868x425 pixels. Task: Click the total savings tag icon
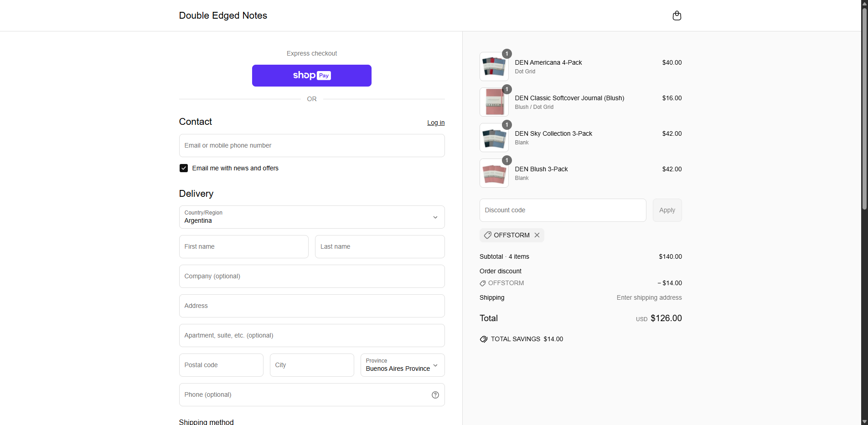tap(484, 339)
